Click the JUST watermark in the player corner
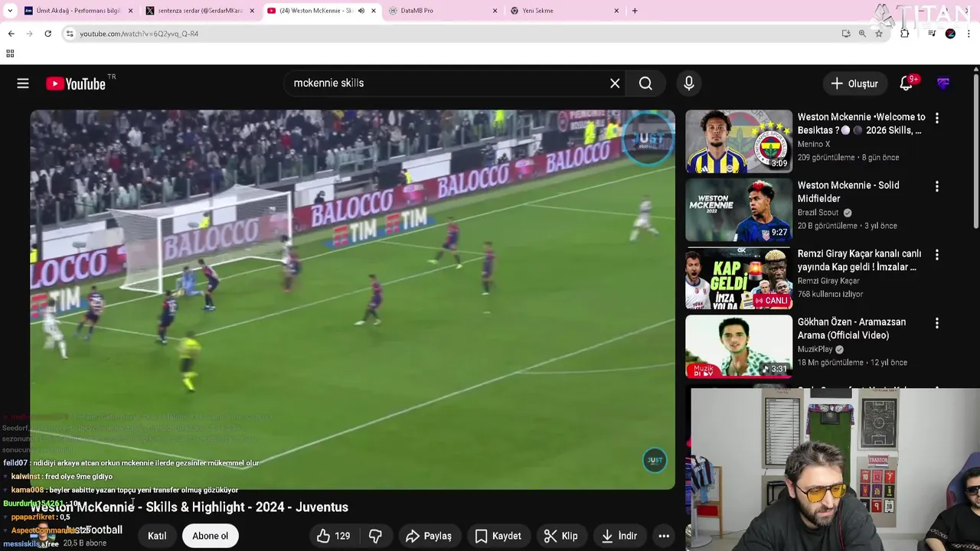This screenshot has height=551, width=980. click(655, 460)
